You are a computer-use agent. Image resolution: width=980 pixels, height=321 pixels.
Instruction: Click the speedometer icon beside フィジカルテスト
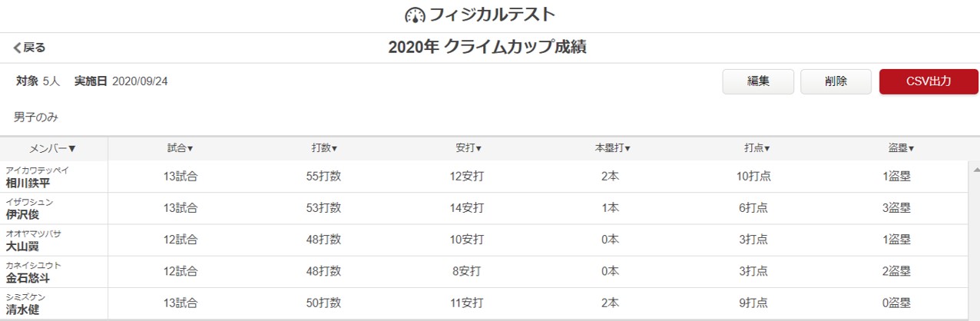click(415, 15)
